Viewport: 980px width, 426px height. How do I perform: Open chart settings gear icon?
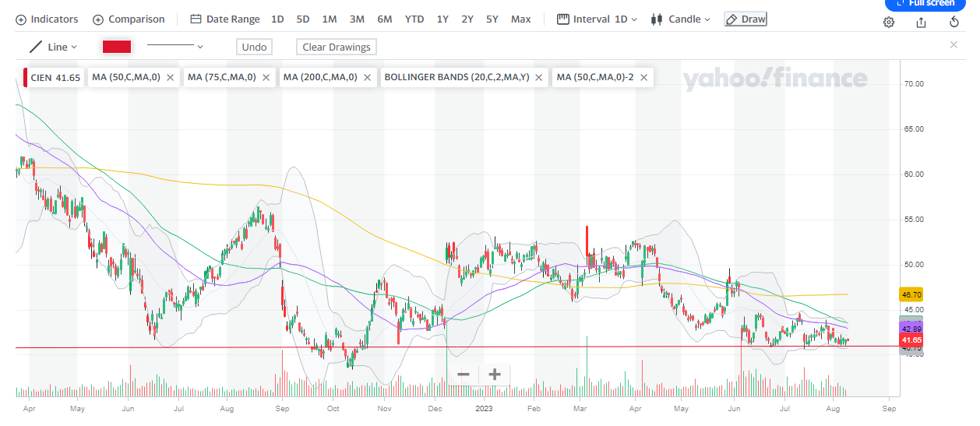tap(889, 22)
